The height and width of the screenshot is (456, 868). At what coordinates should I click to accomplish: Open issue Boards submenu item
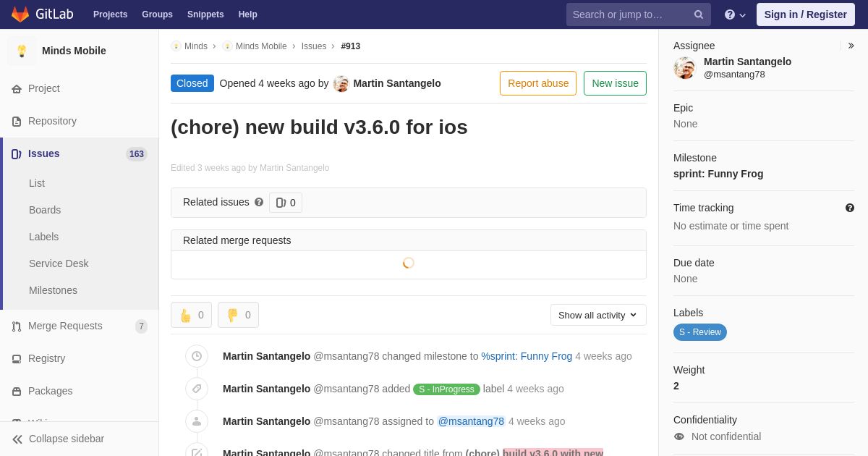coord(45,210)
